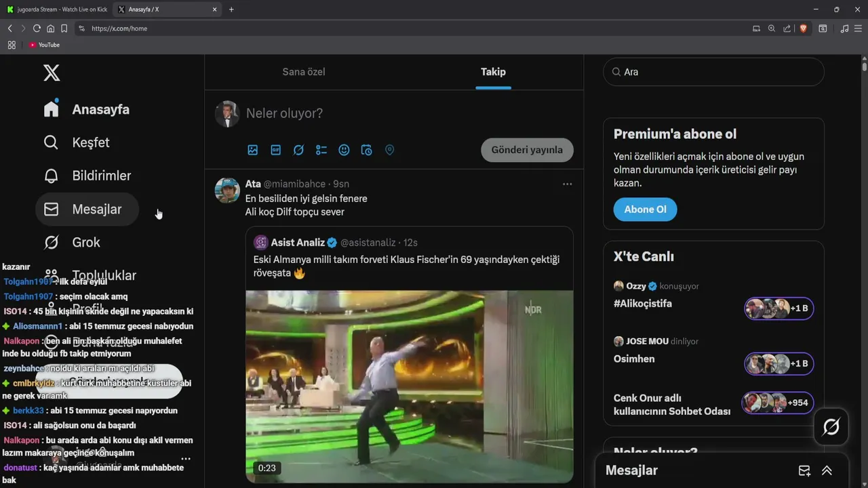
Task: Go back in the browser
Action: 9,28
